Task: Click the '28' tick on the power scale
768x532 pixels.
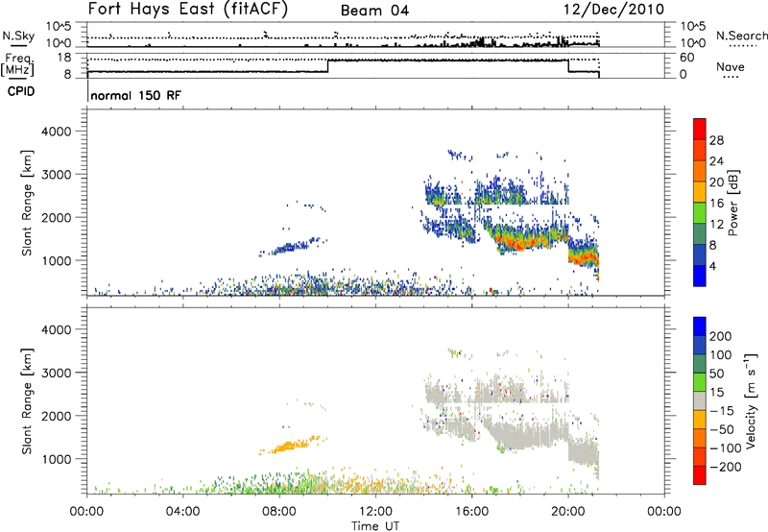Action: click(x=716, y=140)
